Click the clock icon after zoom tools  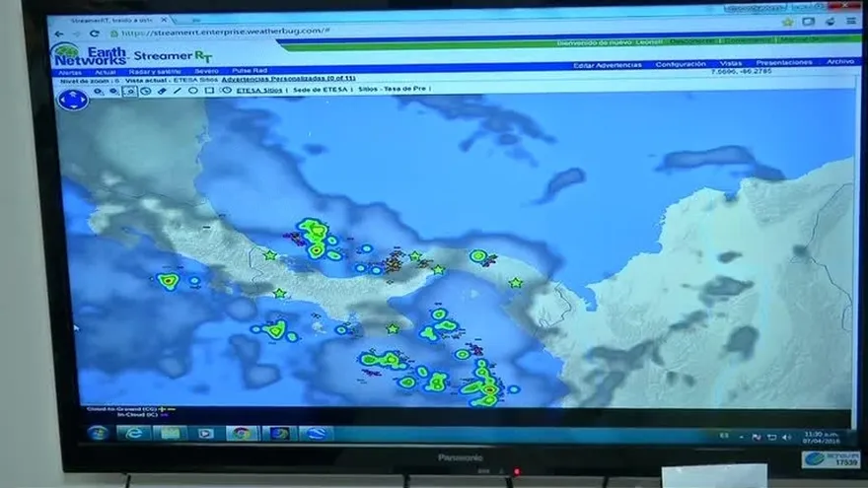146,92
